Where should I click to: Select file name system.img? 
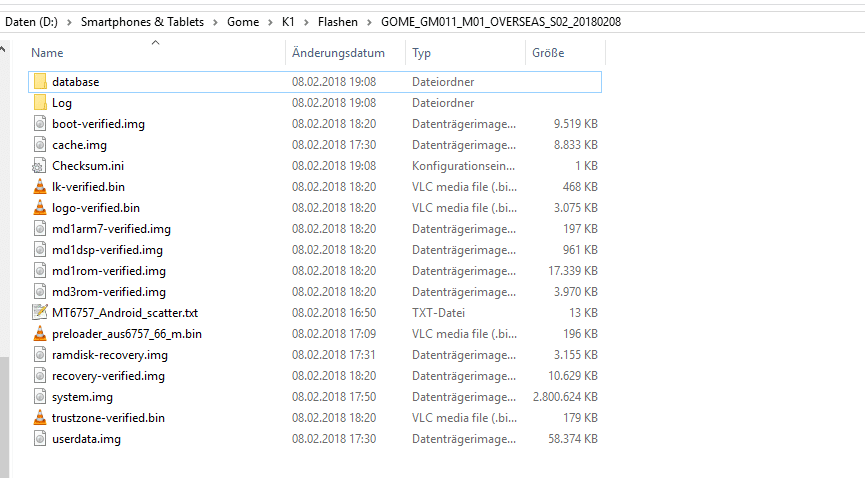[x=82, y=397]
